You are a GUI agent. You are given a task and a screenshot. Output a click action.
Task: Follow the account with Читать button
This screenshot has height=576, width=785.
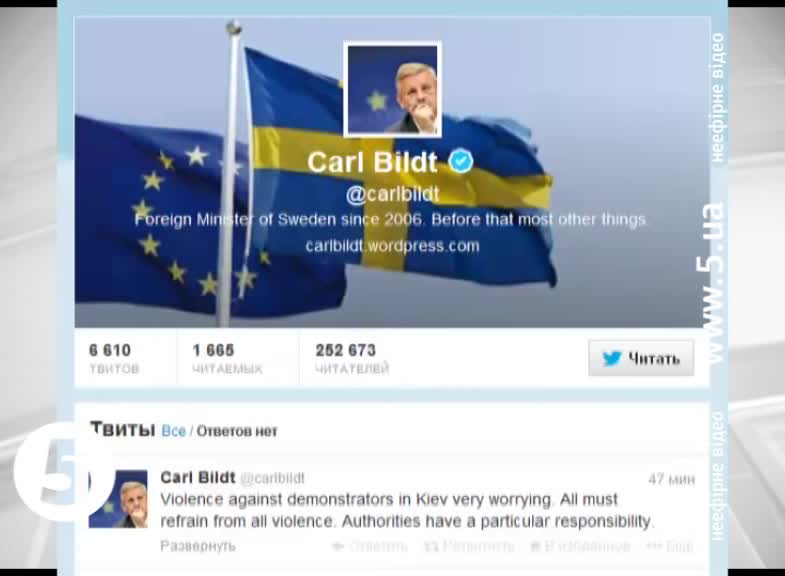click(641, 358)
